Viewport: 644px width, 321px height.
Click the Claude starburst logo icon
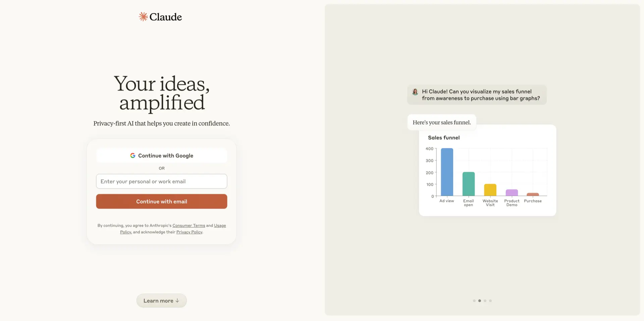(x=143, y=17)
